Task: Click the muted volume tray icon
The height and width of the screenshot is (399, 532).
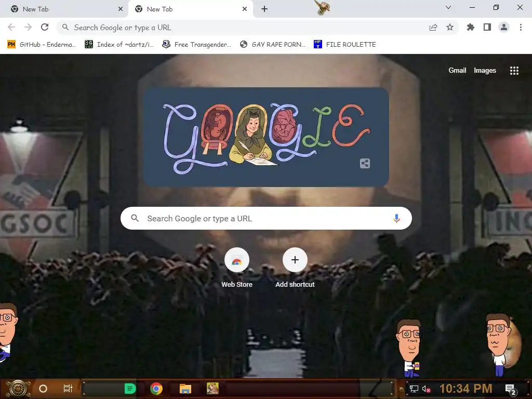Action: tap(427, 389)
